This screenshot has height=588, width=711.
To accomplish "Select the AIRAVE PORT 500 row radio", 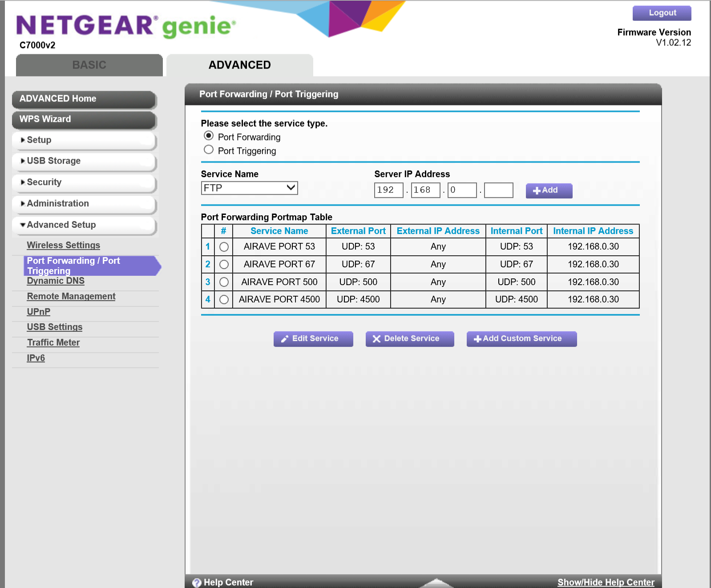I will click(x=224, y=282).
